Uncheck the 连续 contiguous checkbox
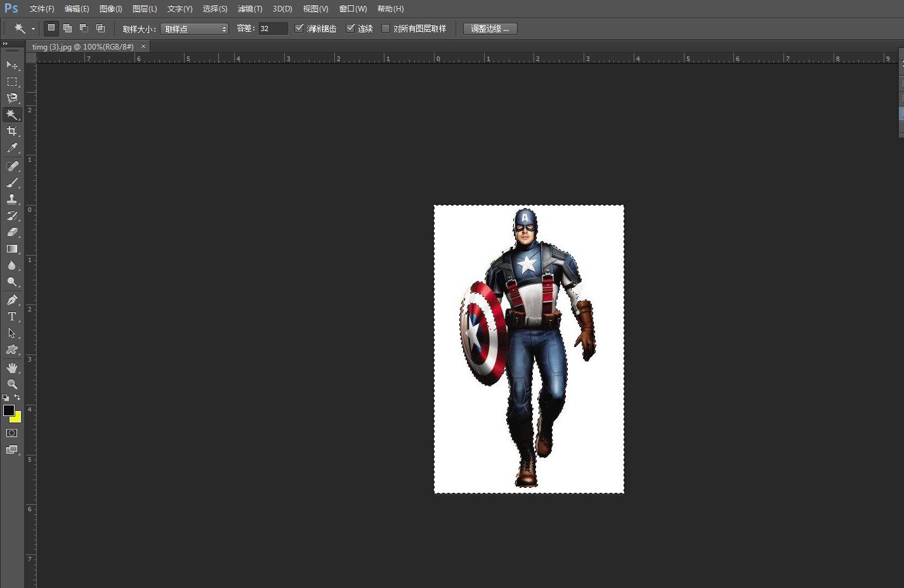The image size is (904, 588). (350, 29)
